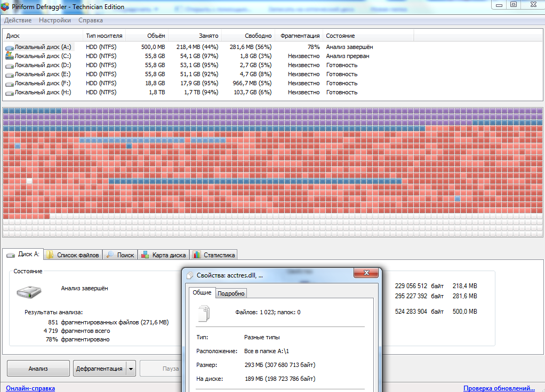The height and width of the screenshot is (392, 545).
Task: Click Проверка обновлений link
Action: (499, 388)
